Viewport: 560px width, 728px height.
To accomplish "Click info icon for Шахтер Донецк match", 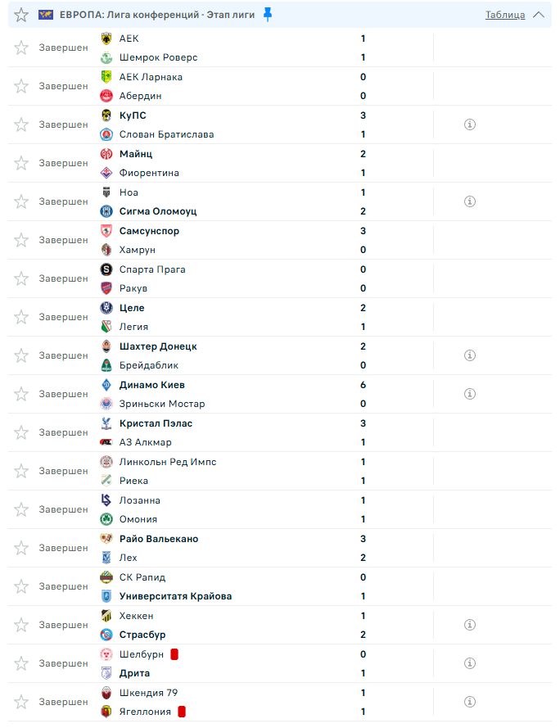I will (x=470, y=355).
